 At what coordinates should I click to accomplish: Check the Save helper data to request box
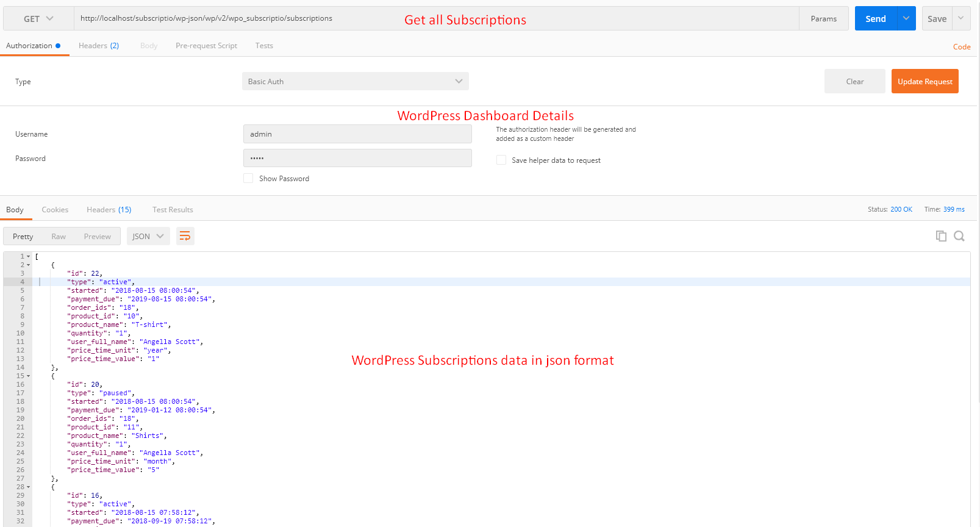[x=501, y=160]
